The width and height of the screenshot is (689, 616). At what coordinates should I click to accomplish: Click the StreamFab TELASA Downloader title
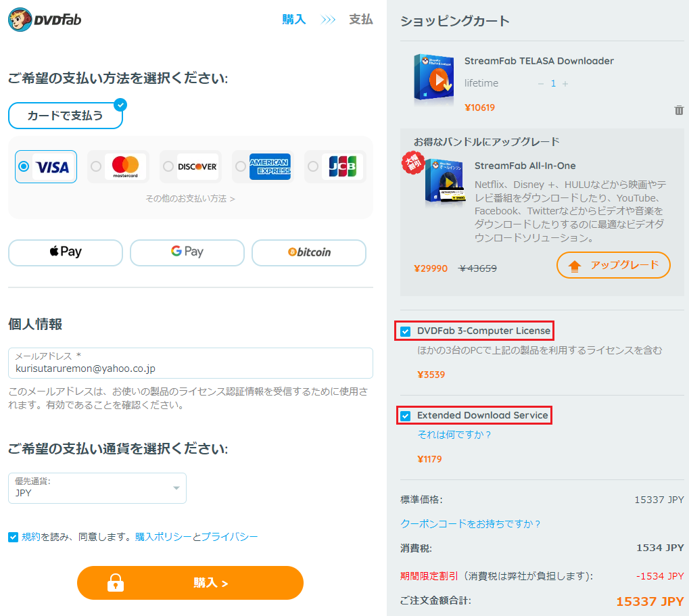539,61
